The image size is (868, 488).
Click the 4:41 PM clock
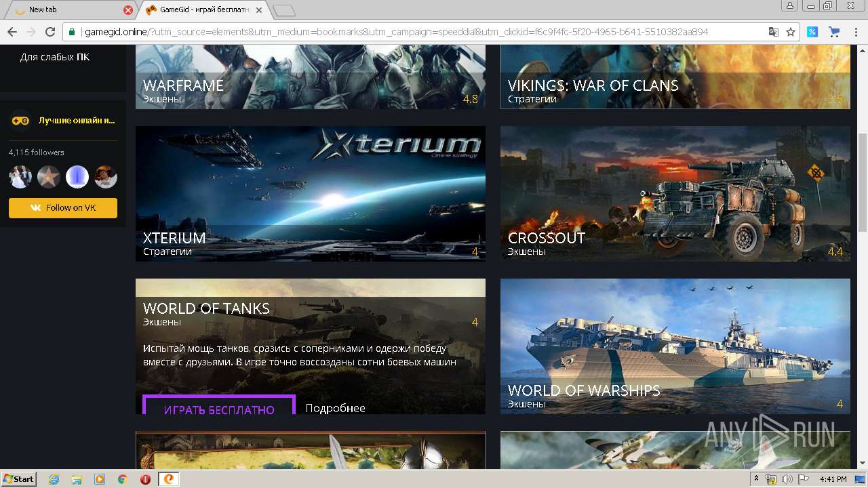click(833, 479)
